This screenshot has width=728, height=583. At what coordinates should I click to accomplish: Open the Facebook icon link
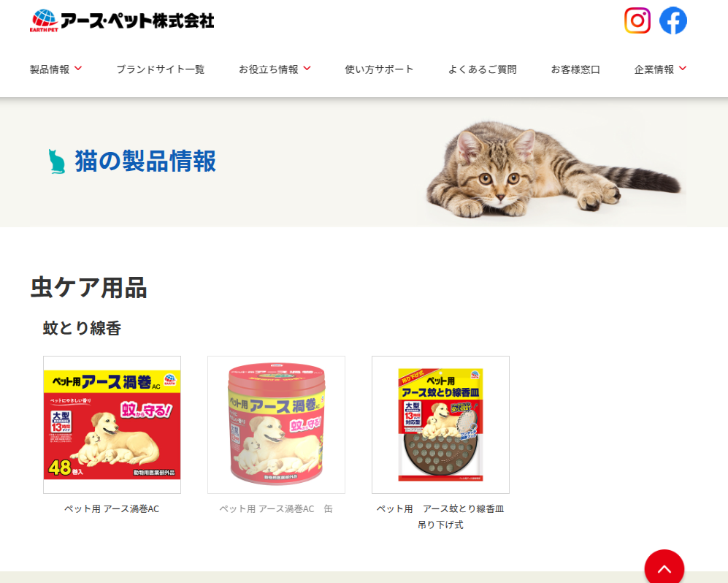click(x=673, y=20)
